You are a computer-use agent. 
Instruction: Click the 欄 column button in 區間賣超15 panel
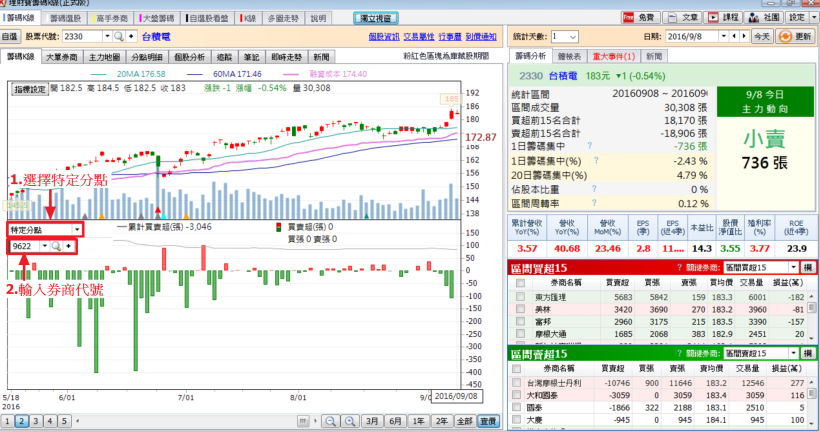tap(808, 354)
